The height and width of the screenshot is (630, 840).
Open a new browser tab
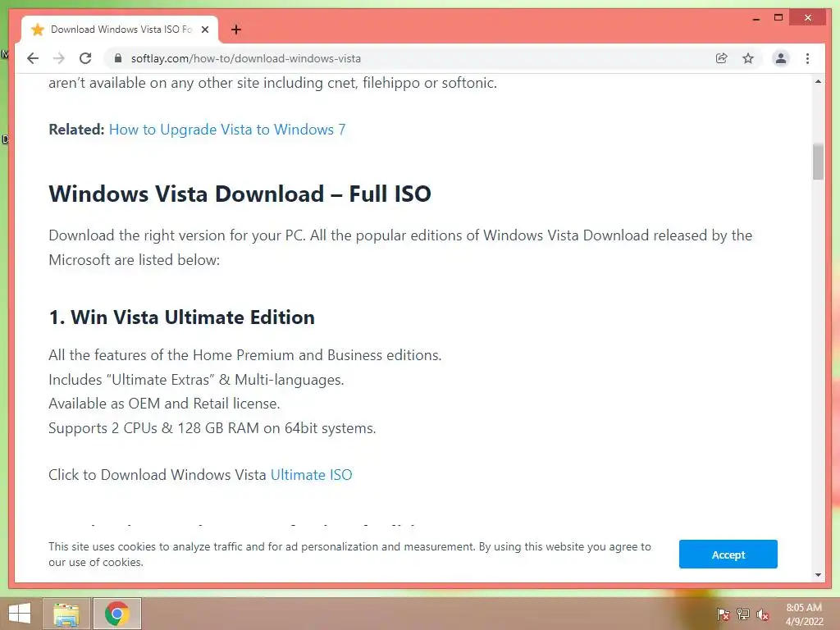tap(236, 30)
